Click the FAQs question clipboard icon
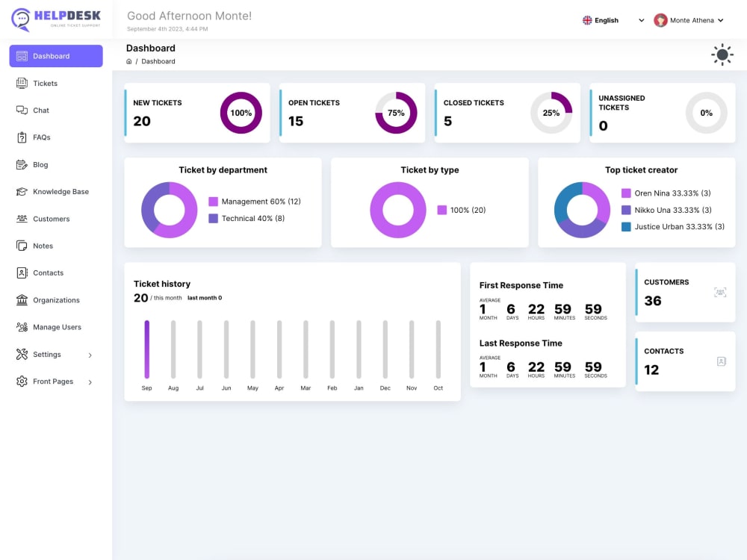The height and width of the screenshot is (560, 747). [x=22, y=137]
